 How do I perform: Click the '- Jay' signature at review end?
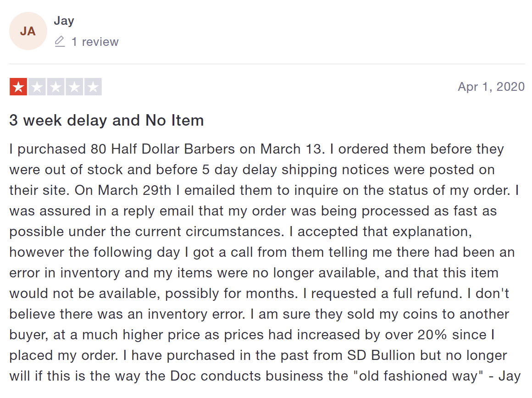click(504, 376)
